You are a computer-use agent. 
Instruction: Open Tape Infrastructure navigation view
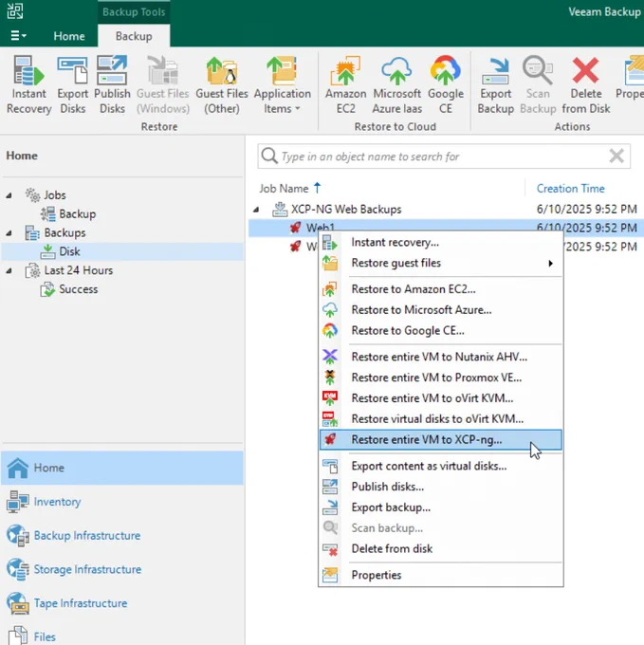click(x=81, y=603)
